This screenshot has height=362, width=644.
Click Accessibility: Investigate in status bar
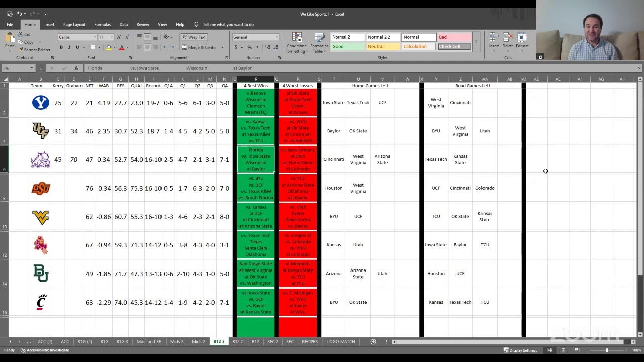45,350
